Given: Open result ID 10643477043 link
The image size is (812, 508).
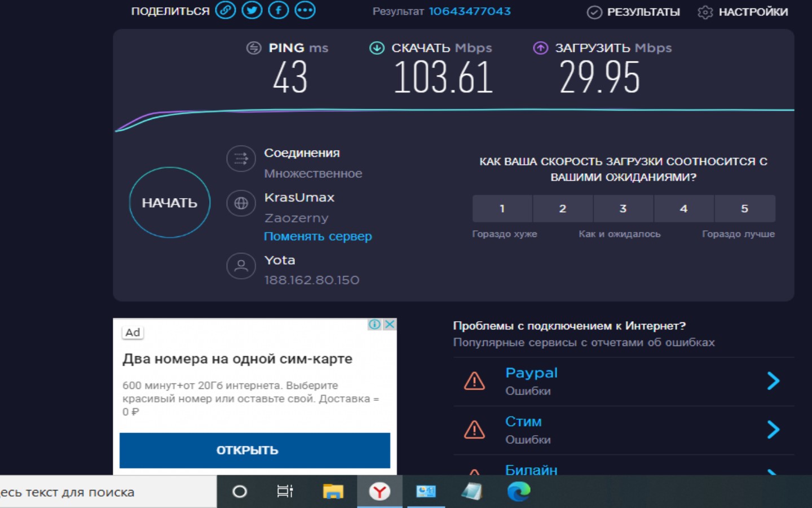Looking at the screenshot, I should [470, 11].
